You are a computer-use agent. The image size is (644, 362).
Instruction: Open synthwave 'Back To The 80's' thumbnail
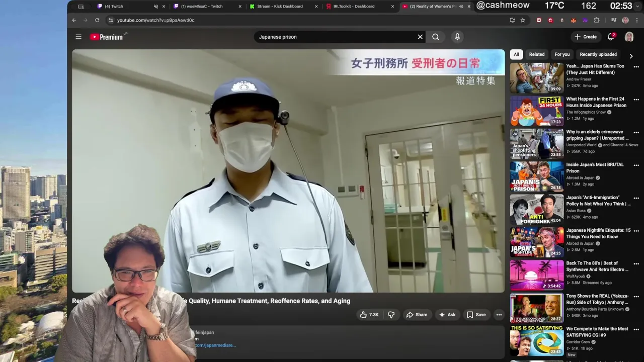pyautogui.click(x=537, y=275)
